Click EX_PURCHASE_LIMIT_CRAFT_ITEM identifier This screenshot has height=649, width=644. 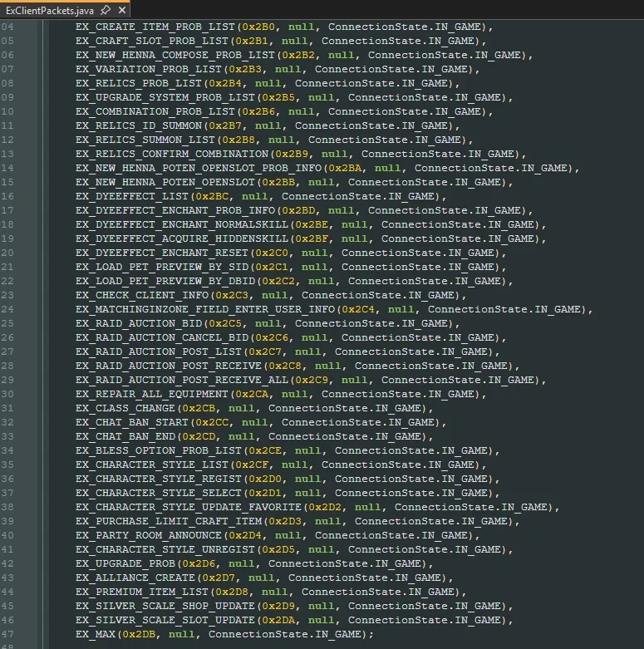click(169, 521)
